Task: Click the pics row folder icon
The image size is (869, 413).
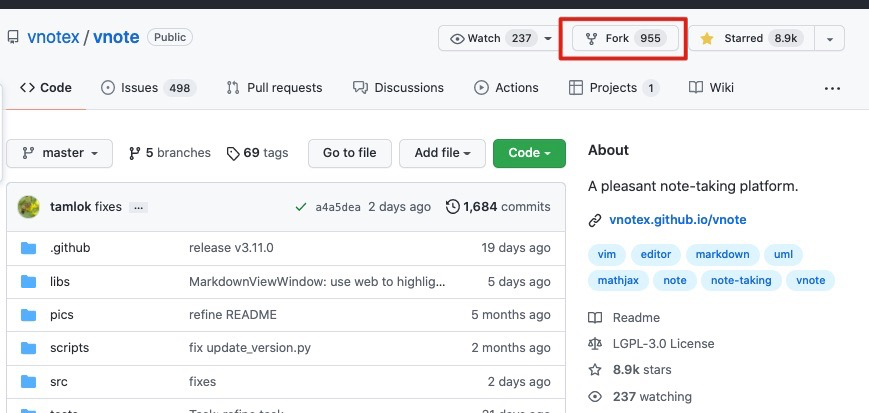Action: [x=28, y=315]
